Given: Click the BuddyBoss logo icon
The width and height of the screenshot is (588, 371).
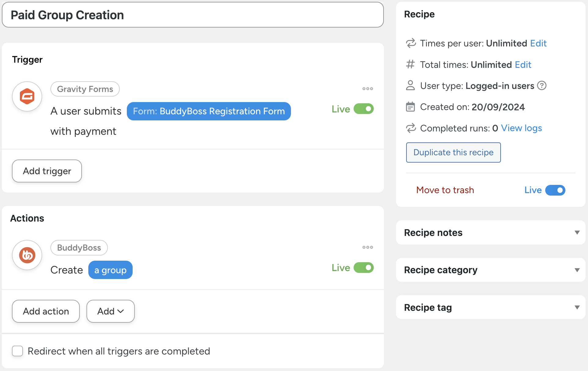Looking at the screenshot, I should [x=27, y=255].
